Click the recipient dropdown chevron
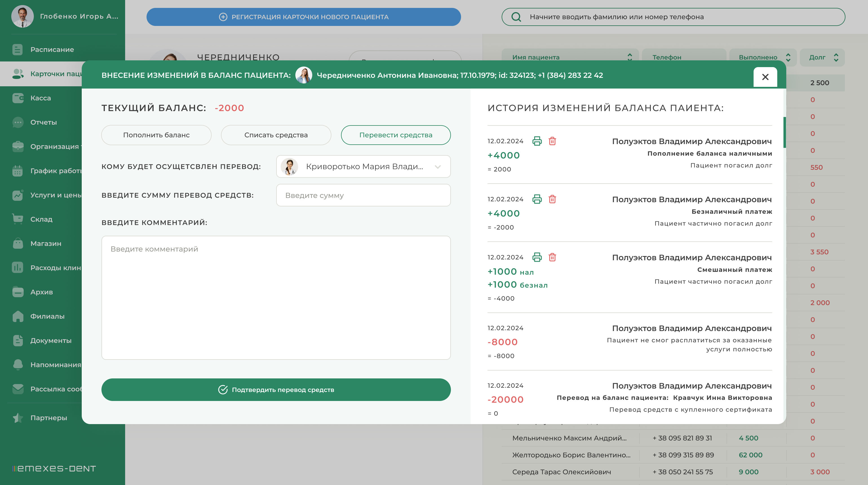 [x=438, y=167]
